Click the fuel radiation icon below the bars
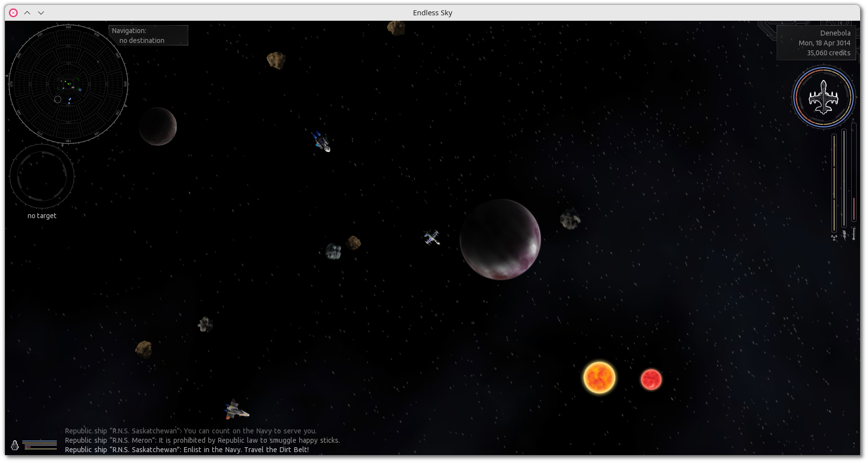Viewport: 868px width, 463px height. [834, 237]
